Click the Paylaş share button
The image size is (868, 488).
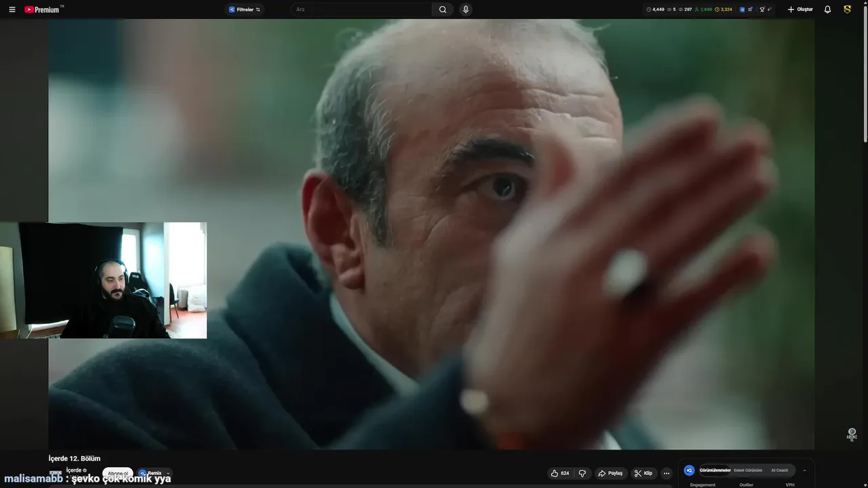(x=611, y=473)
